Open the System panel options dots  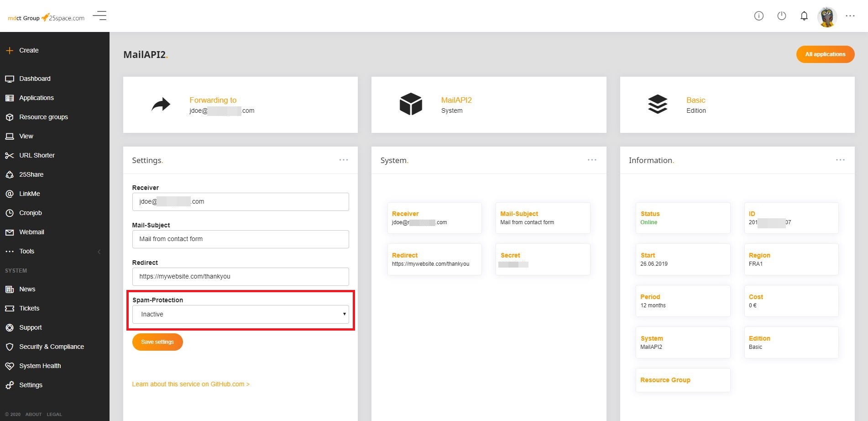tap(592, 160)
